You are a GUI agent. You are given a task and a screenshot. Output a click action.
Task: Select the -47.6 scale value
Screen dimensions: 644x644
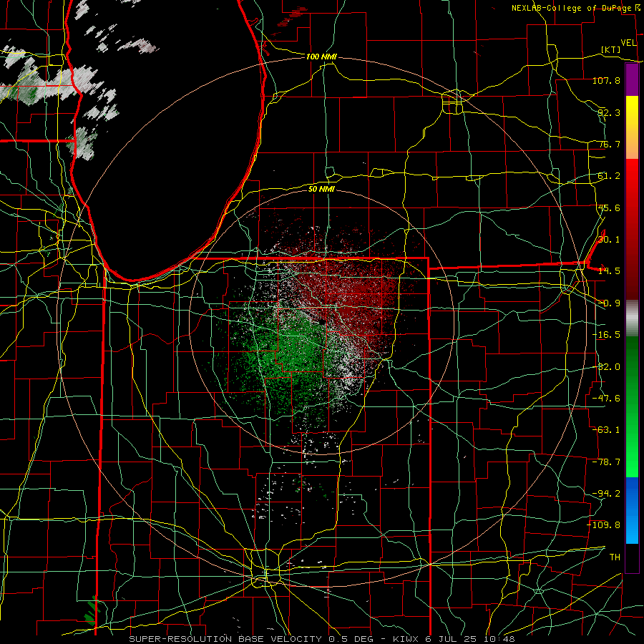click(x=607, y=399)
